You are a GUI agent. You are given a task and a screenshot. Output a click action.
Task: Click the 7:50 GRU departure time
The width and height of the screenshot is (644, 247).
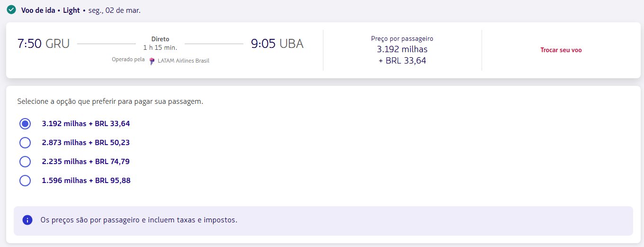(44, 44)
